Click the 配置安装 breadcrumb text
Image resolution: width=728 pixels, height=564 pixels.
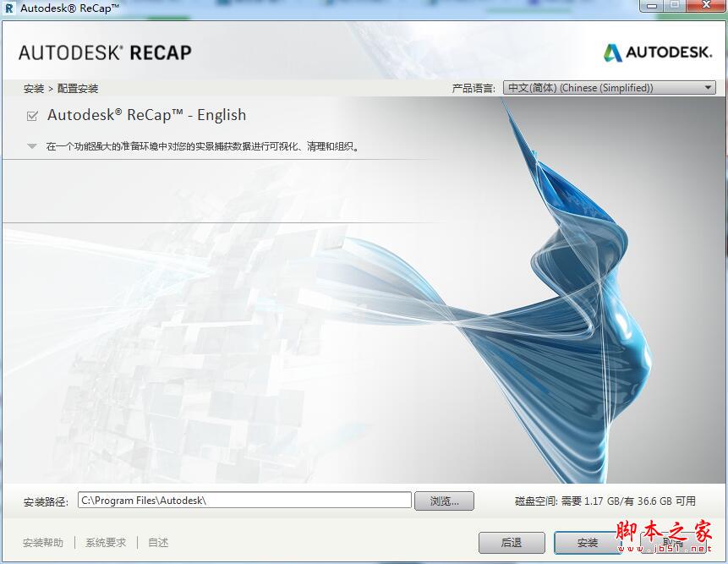[x=78, y=88]
